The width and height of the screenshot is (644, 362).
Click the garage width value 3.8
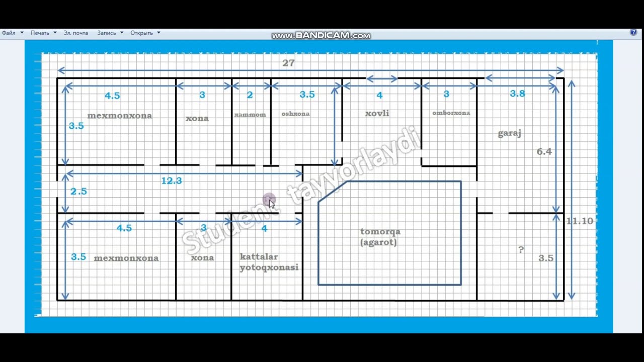pyautogui.click(x=517, y=94)
